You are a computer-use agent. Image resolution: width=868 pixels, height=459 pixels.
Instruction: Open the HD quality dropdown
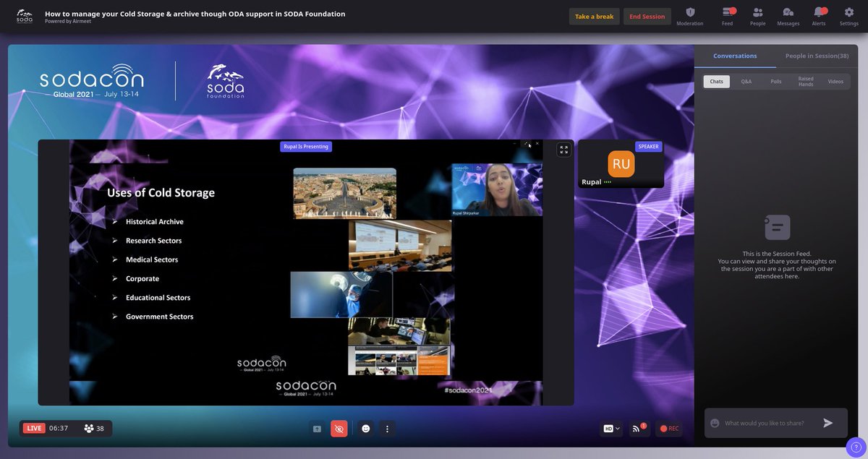tap(611, 429)
